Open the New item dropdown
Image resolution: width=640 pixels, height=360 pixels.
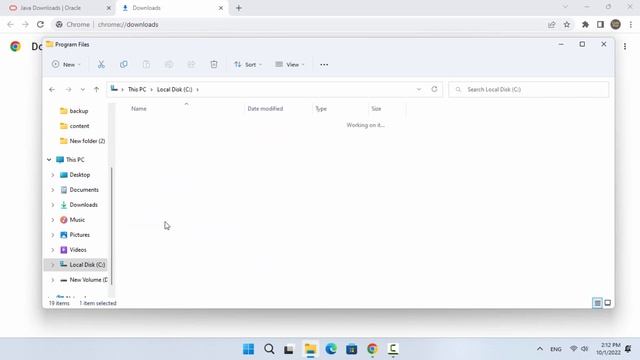(x=66, y=64)
